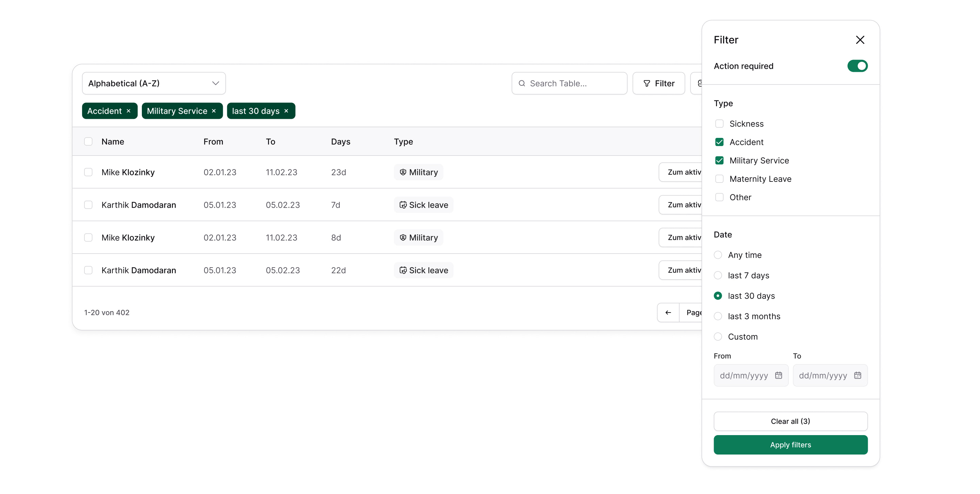Screen dimensions: 980x494
Task: Select the Any time date option
Action: tap(718, 255)
